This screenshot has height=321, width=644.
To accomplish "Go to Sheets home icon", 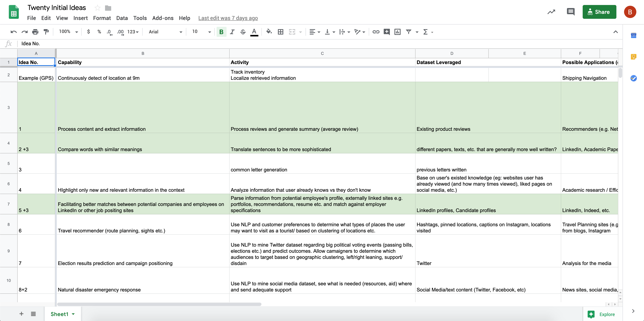I will pyautogui.click(x=14, y=12).
